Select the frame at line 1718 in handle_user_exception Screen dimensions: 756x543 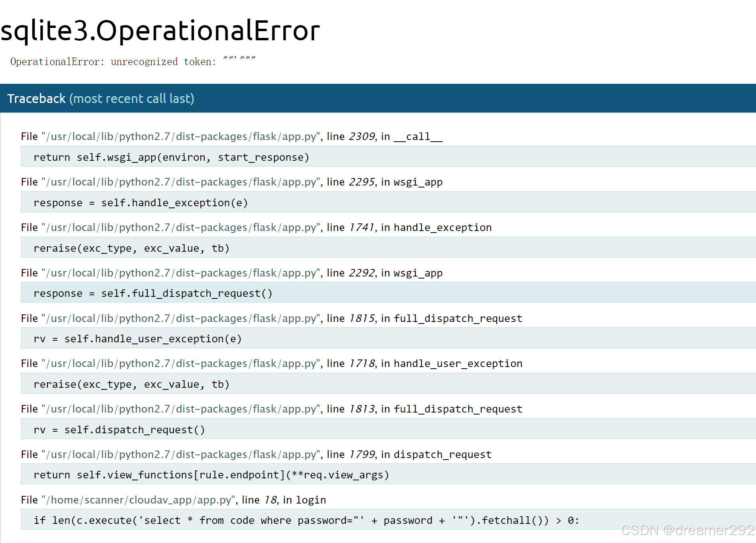pos(271,363)
